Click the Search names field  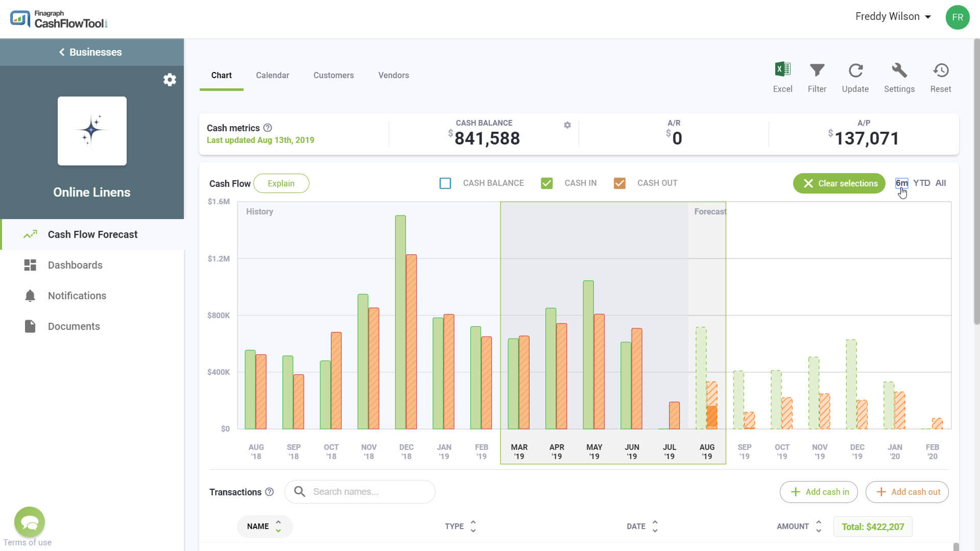click(360, 492)
